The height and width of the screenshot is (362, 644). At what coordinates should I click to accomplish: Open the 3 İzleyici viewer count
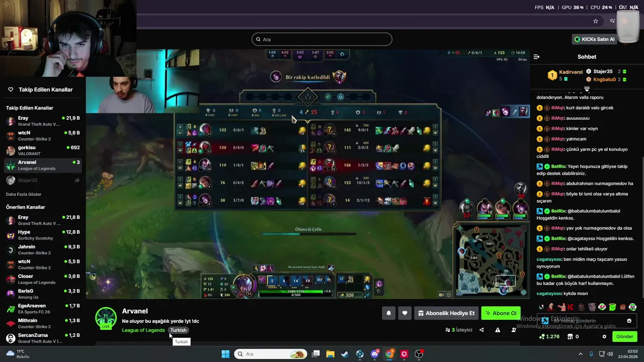click(459, 330)
